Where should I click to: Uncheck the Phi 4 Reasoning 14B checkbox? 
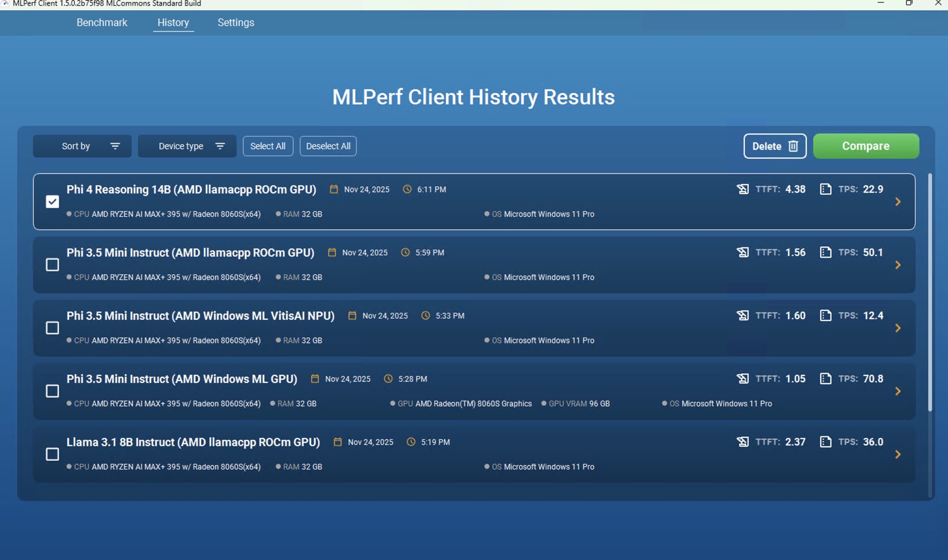tap(53, 202)
